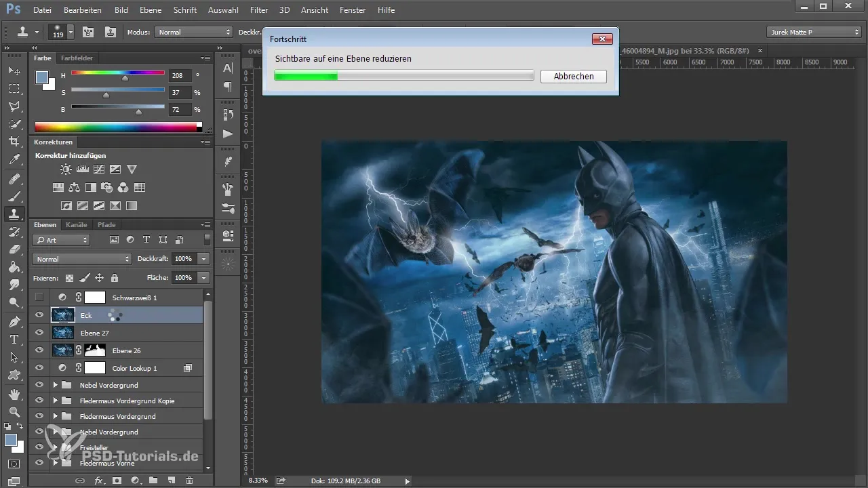This screenshot has width=868, height=488.
Task: Toggle lock transparent pixels
Action: pos(69,278)
